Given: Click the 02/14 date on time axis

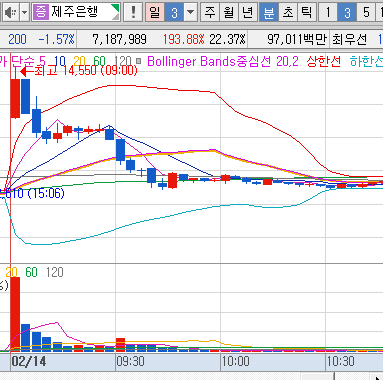Looking at the screenshot, I should pos(29,361).
